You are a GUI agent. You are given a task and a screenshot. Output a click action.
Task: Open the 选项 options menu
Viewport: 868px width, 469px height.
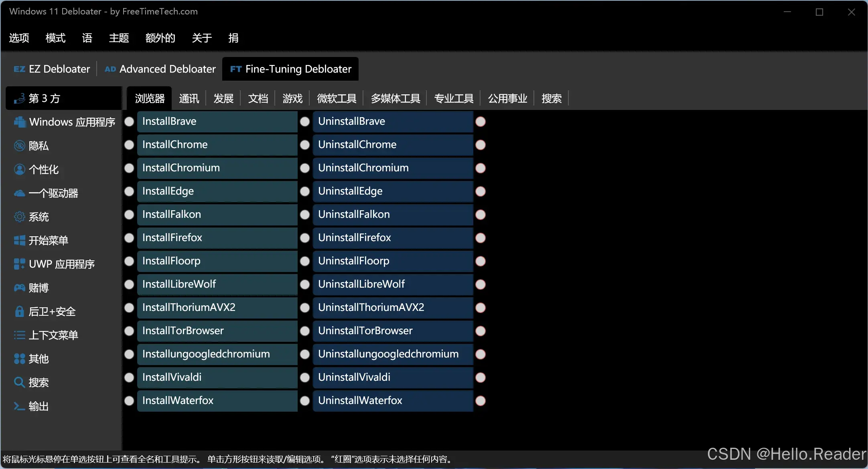coord(19,38)
